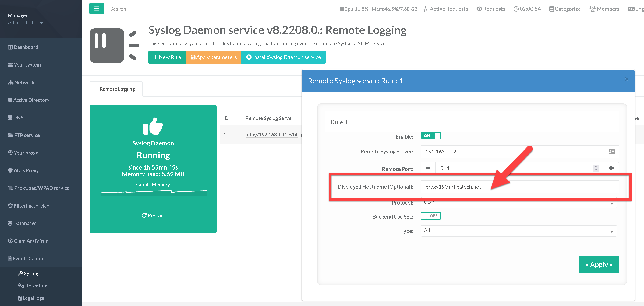Viewport: 644px width, 306px height.
Task: Select the Remote Logging tab
Action: point(117,89)
